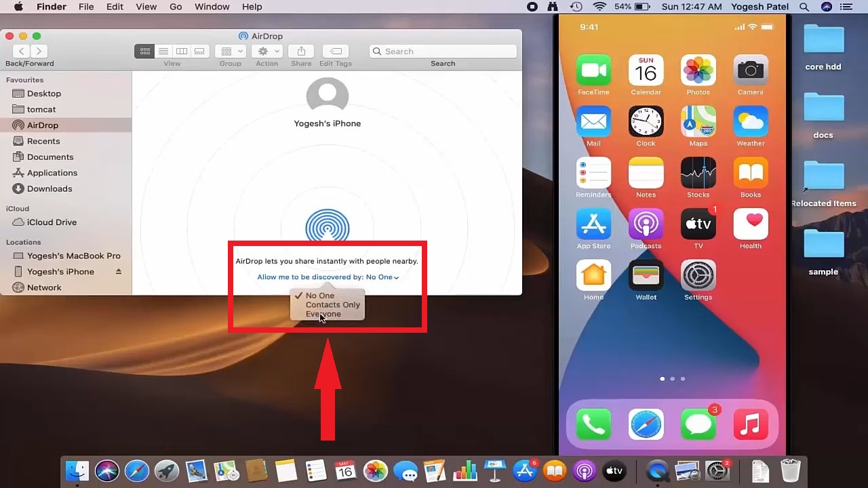
Task: Open System Preferences from the Mac Dock
Action: click(x=717, y=470)
